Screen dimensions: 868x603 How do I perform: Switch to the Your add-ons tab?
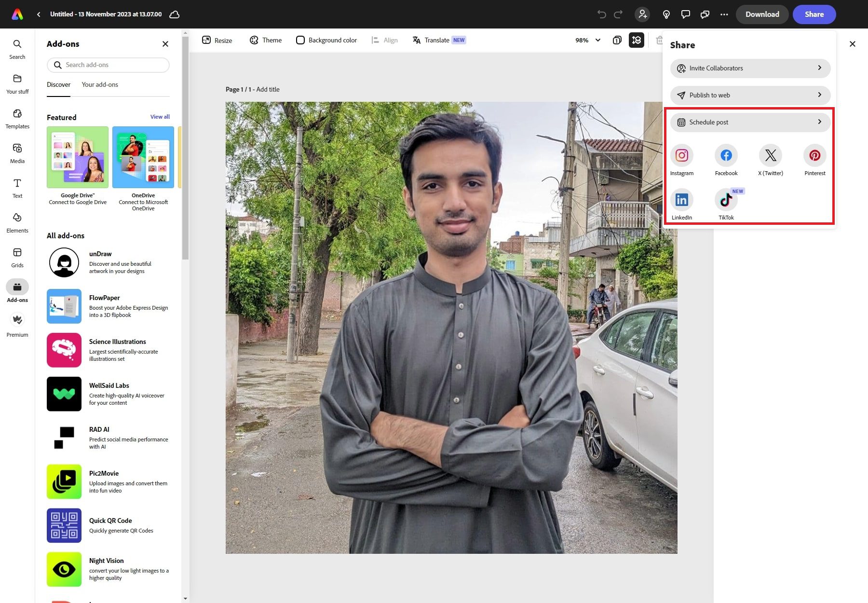[100, 84]
